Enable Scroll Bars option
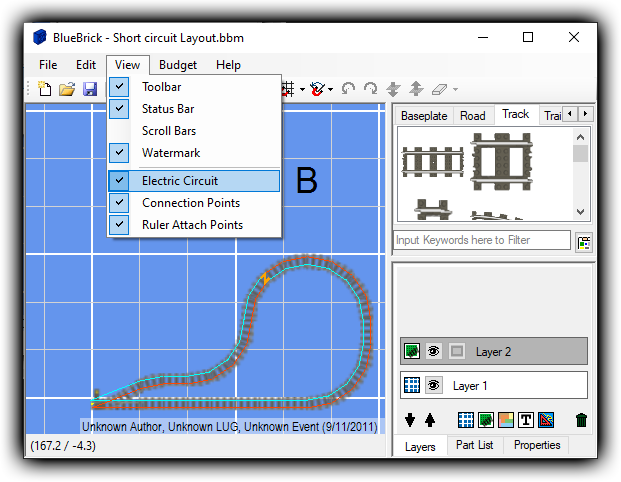 (x=194, y=131)
